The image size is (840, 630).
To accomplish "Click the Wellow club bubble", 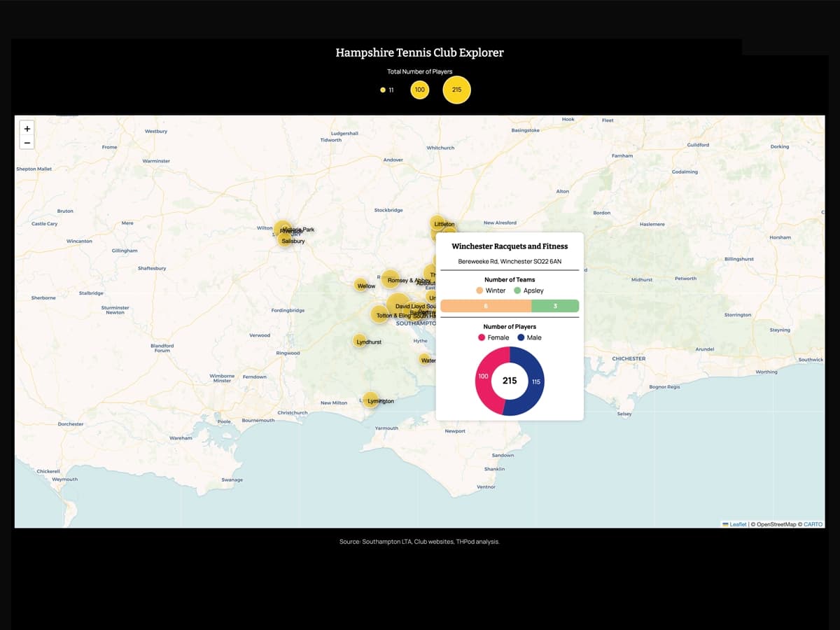I will coord(362,286).
